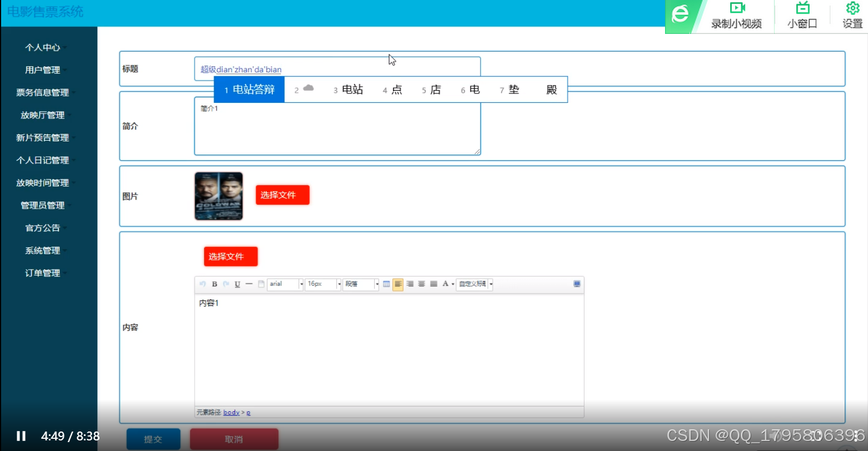Click the 取消 cancel button
The height and width of the screenshot is (451, 868).
coord(234,439)
